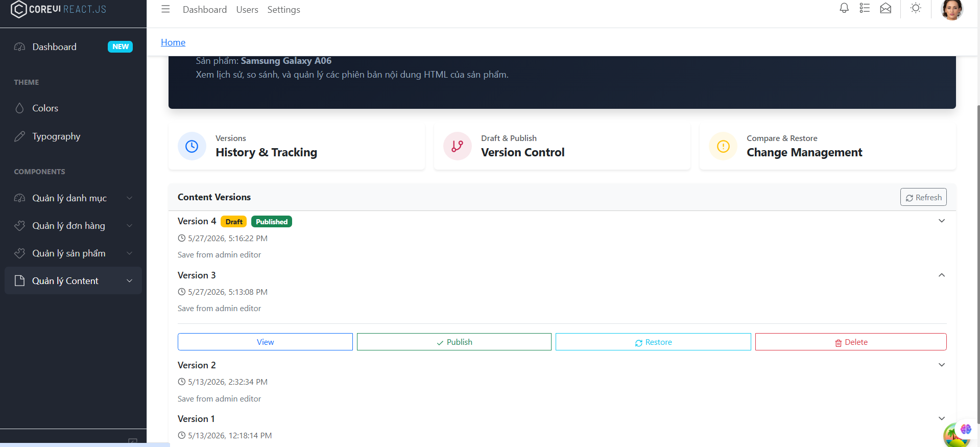
Task: Click the Samsung Galaxy A06 product name
Action: pyautogui.click(x=286, y=61)
